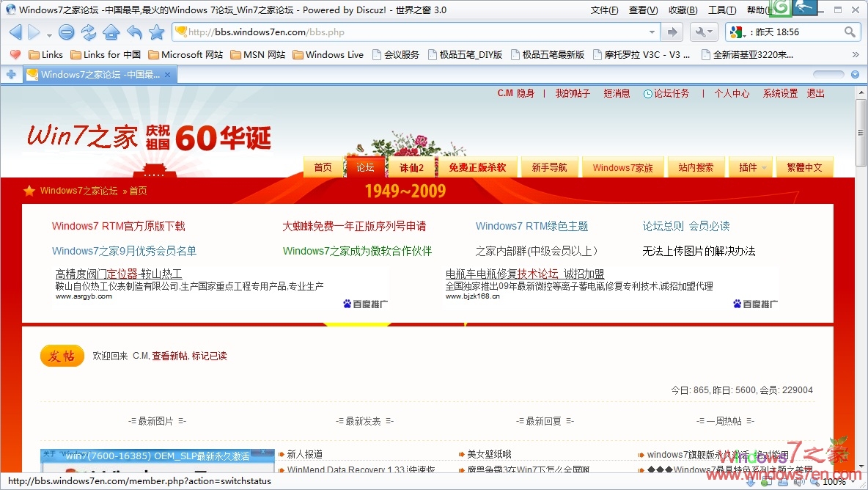
Task: Click the 隐身 status switch link
Action: [526, 93]
